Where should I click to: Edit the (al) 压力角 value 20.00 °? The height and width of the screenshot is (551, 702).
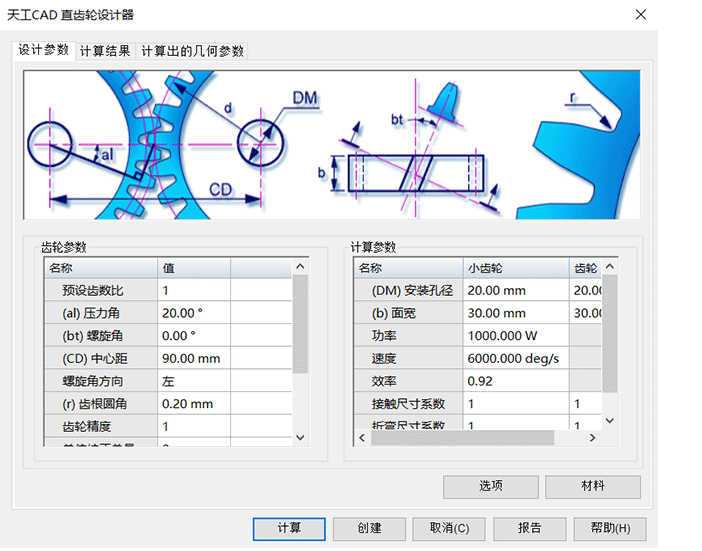[194, 313]
